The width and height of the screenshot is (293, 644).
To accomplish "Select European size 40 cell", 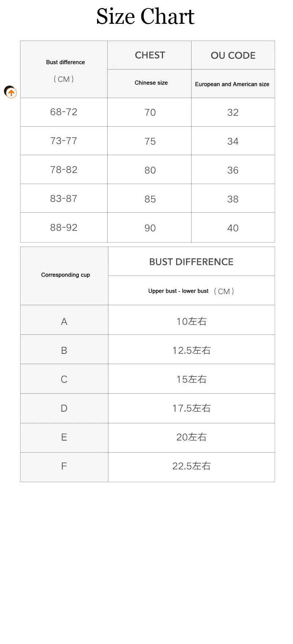I will coord(233,228).
